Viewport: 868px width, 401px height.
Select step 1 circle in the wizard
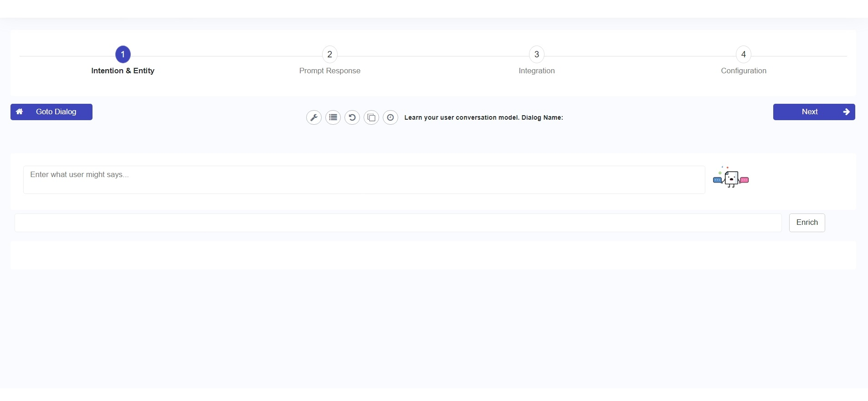pos(123,55)
